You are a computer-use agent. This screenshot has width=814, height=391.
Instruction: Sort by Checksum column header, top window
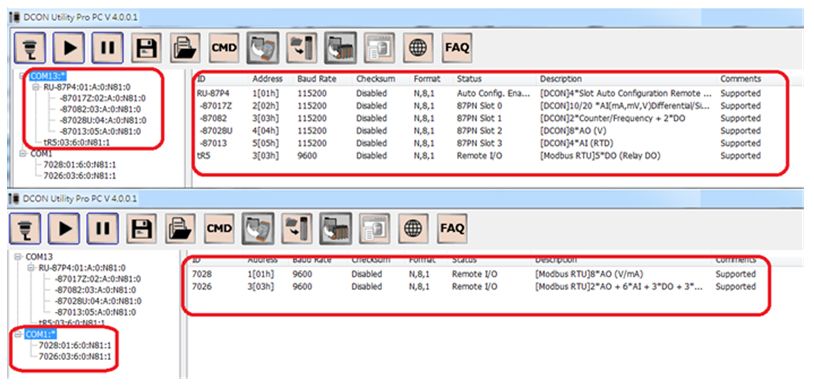point(375,79)
